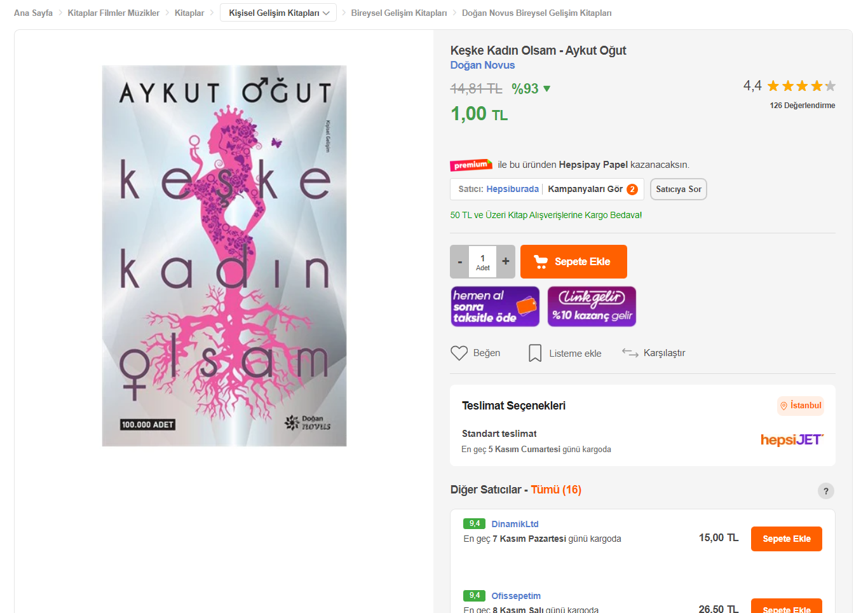
Task: Click the bookmark Listeme ekle icon
Action: 535,353
